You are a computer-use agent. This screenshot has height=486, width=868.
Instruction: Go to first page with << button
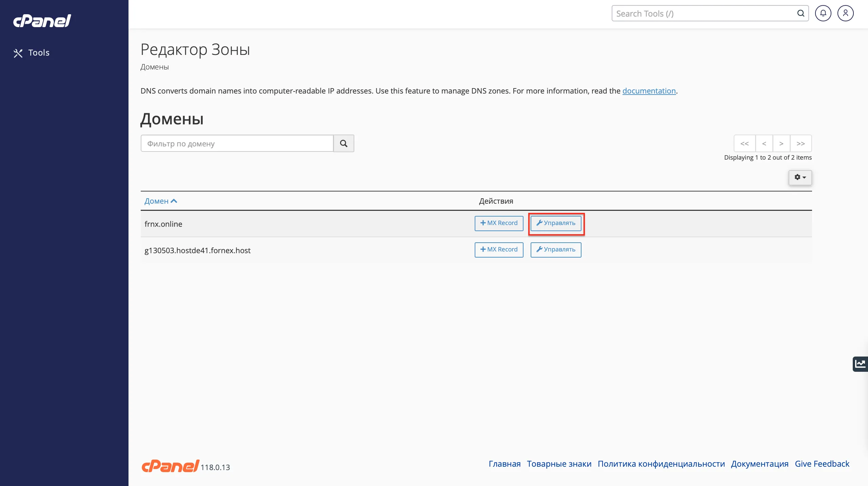point(745,144)
